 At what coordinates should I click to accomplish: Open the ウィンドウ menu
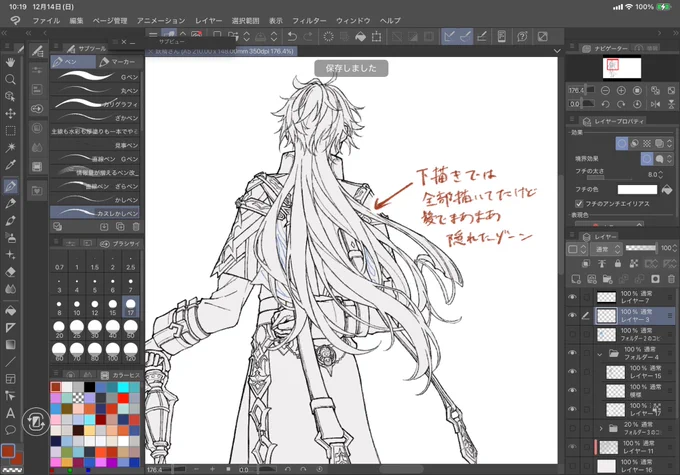click(x=353, y=20)
